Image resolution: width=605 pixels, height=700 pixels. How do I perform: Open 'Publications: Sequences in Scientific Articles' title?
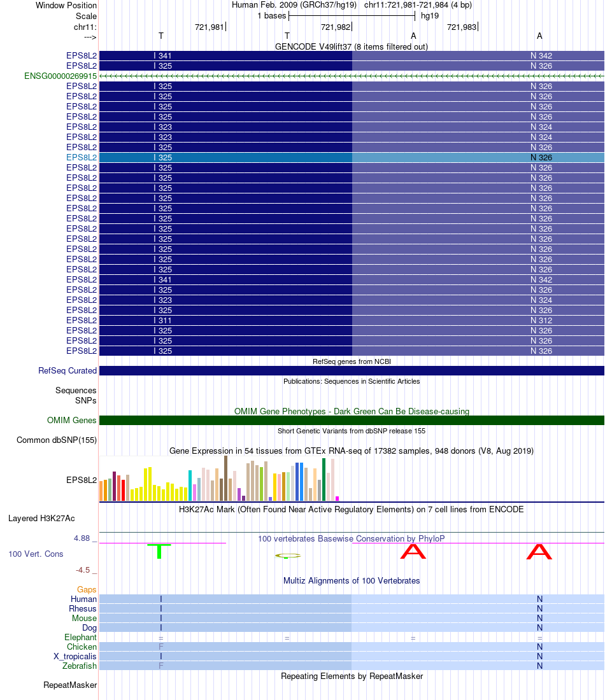[x=352, y=381]
